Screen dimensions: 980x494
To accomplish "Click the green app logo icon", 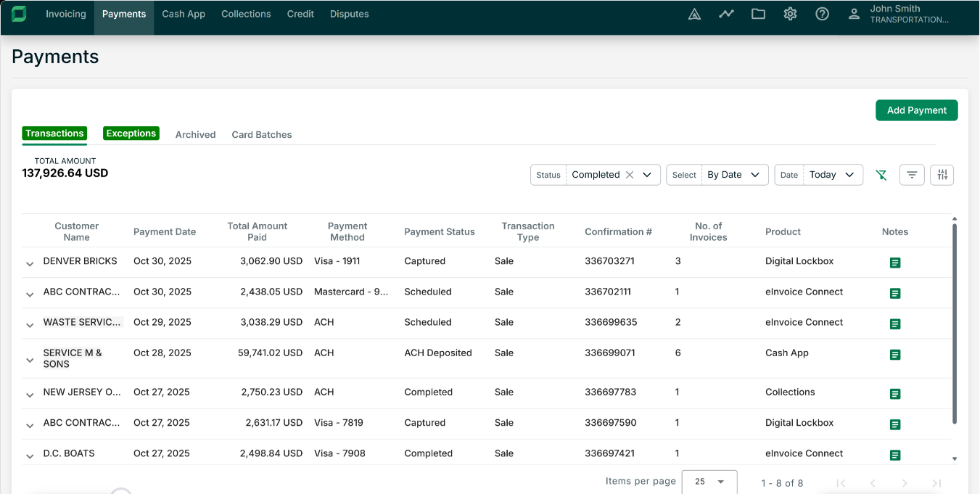I will tap(19, 14).
